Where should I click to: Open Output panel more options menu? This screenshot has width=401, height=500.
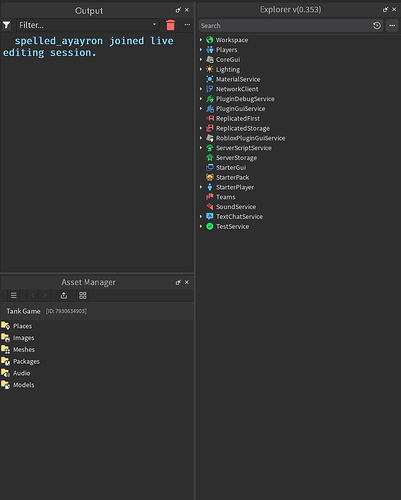pyautogui.click(x=187, y=25)
